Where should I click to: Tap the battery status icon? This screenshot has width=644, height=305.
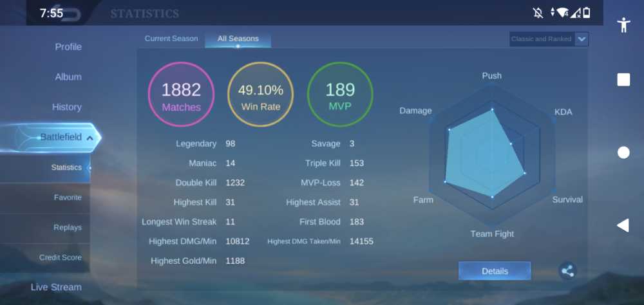pyautogui.click(x=587, y=13)
